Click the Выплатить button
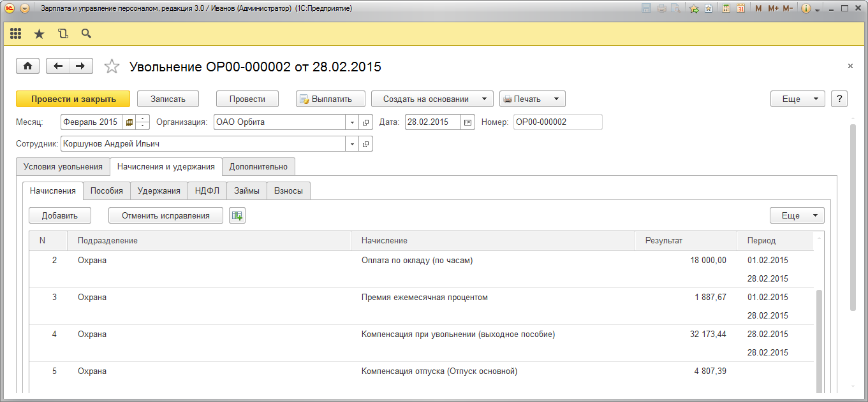 tap(330, 99)
